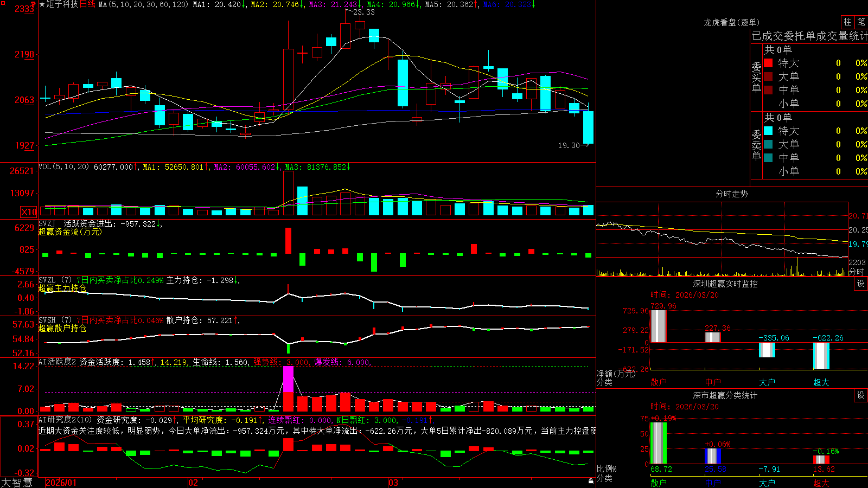
Task: Click the 超赢散户持仓 label
Action: pyautogui.click(x=62, y=328)
